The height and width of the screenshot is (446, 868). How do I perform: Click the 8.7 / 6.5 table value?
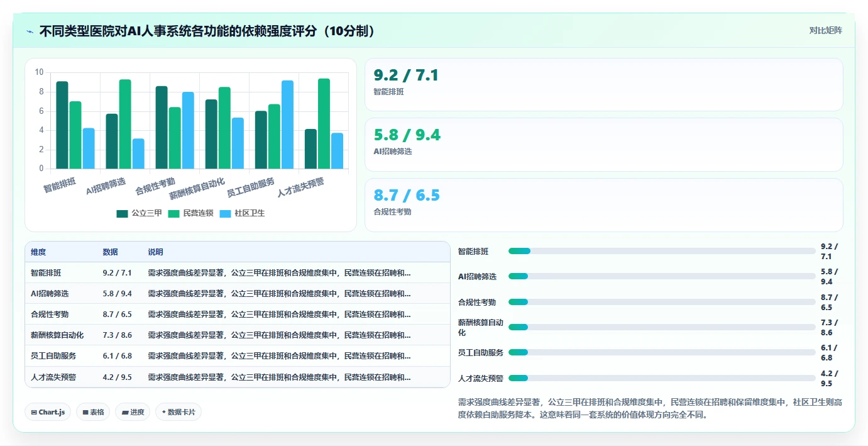pos(117,315)
